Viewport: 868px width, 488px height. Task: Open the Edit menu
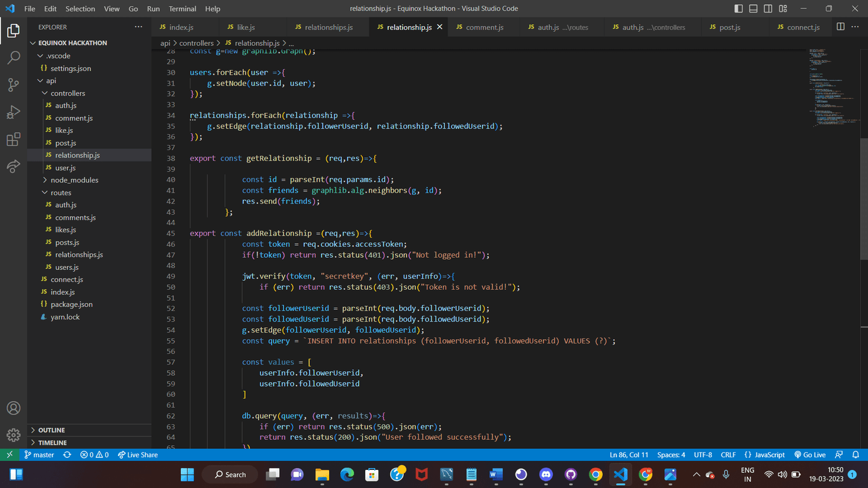51,8
